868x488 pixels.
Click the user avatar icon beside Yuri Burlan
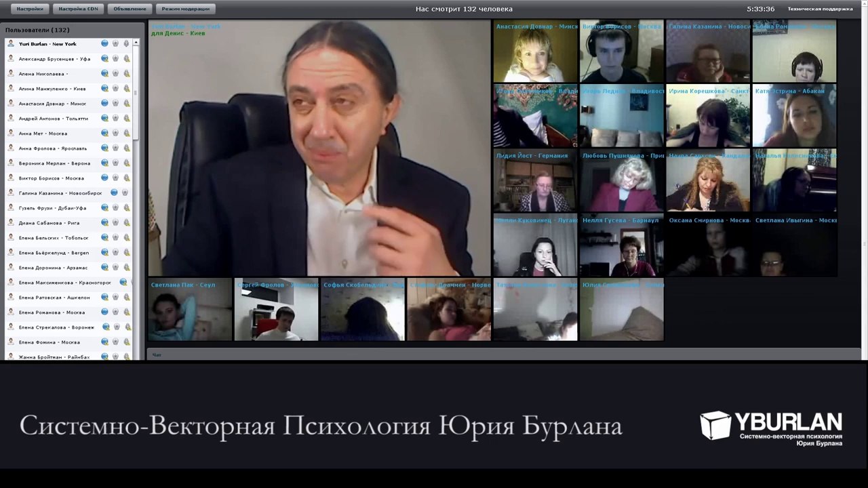(11, 43)
